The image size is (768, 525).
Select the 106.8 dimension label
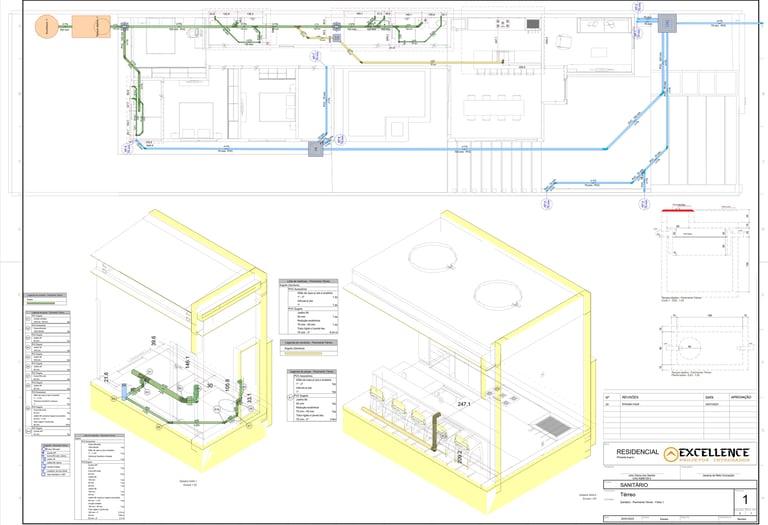[x=227, y=385]
